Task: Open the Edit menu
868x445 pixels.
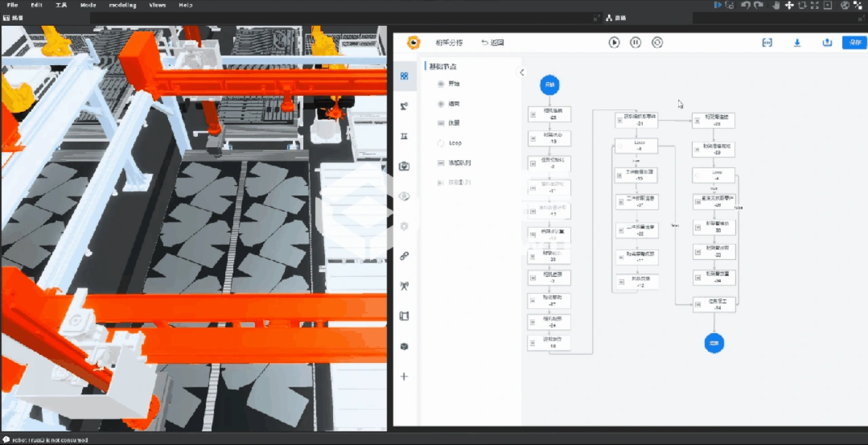Action: [36, 5]
